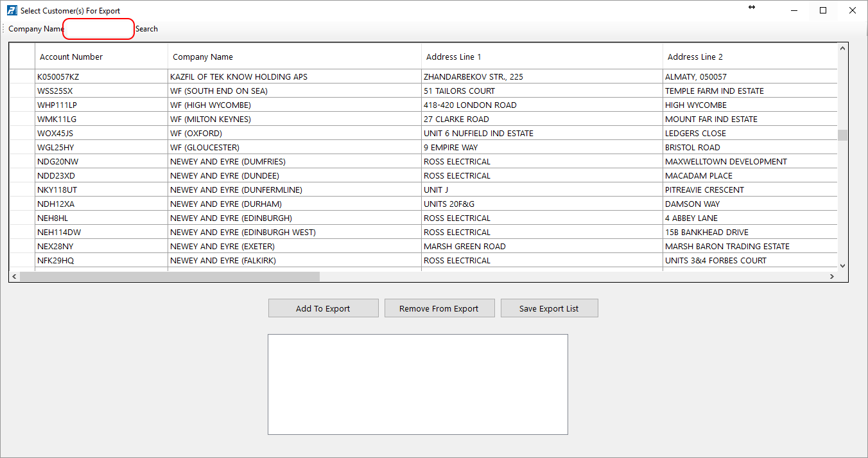Select NEWEY AND EYRE (EDINBURGH WEST) cell
The width and height of the screenshot is (868, 458).
(295, 232)
